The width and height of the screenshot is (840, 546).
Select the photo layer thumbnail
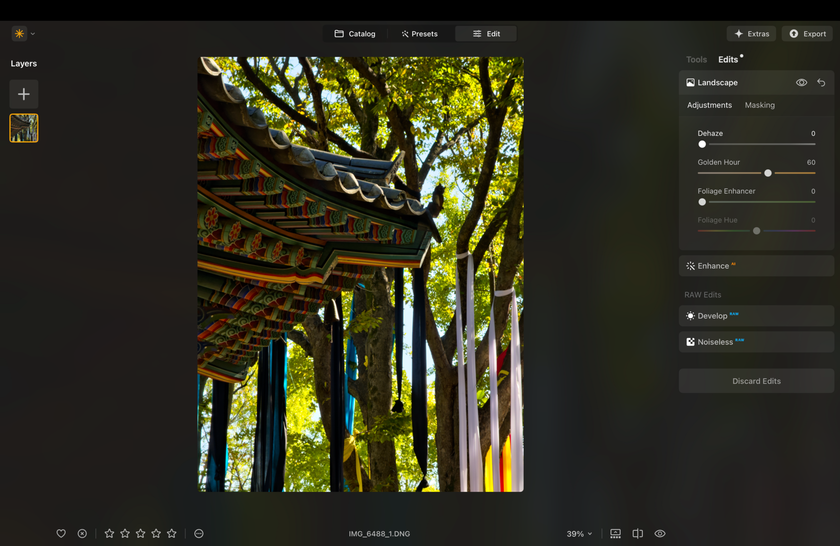coord(24,128)
